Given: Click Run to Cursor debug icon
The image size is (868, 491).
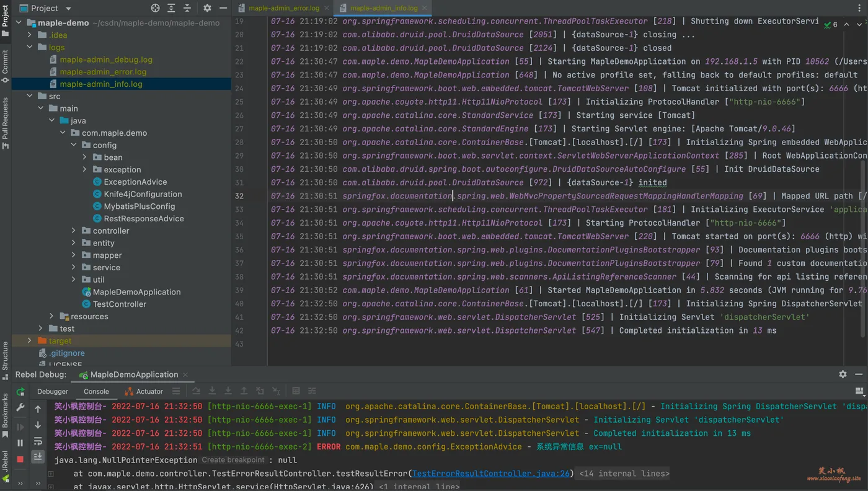Looking at the screenshot, I should point(277,391).
